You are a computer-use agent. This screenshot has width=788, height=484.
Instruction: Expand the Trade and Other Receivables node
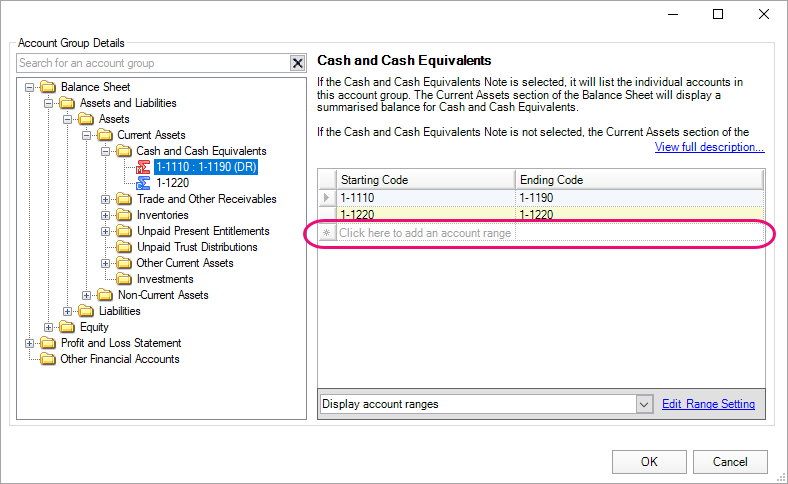coord(106,199)
